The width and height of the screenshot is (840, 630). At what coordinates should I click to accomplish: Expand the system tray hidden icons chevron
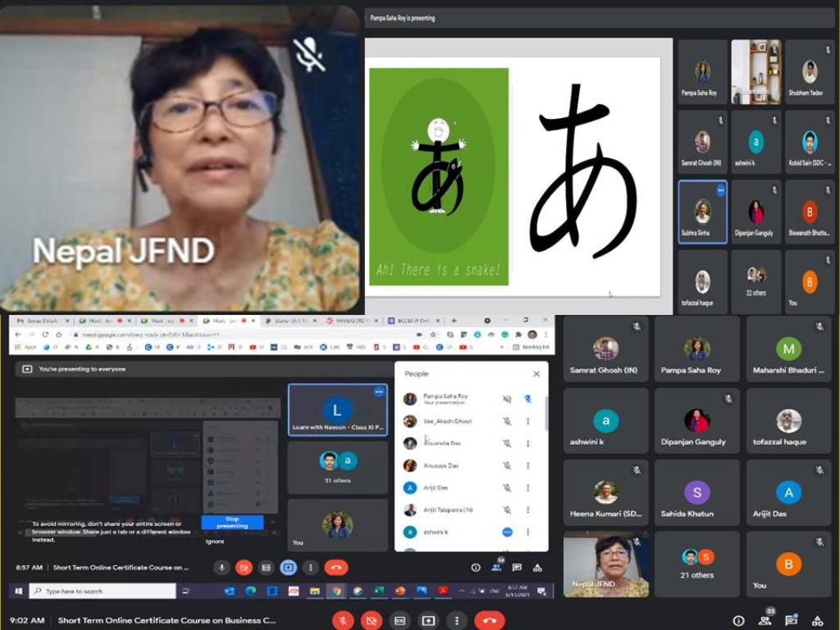point(462,591)
